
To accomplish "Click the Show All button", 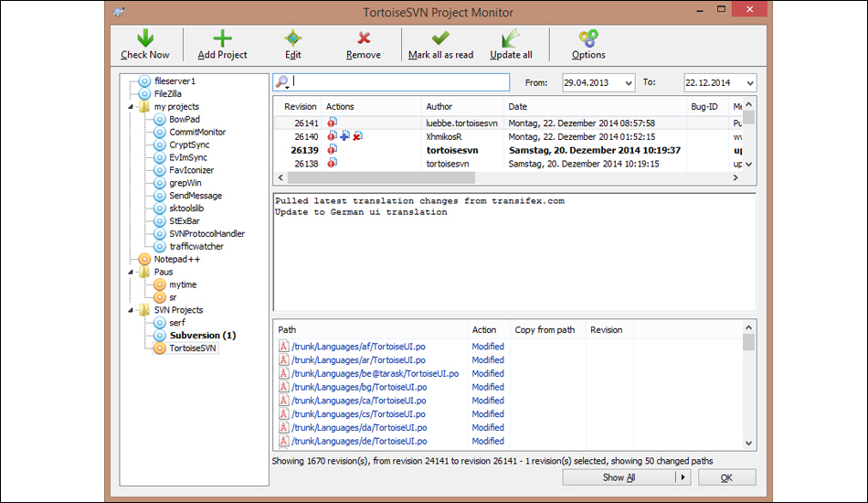I will point(619,477).
